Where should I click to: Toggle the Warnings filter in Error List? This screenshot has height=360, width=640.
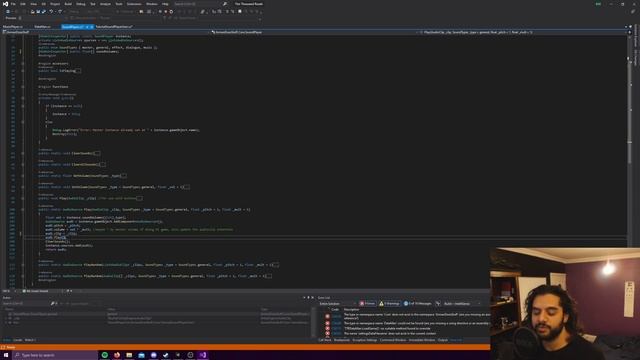coord(389,304)
